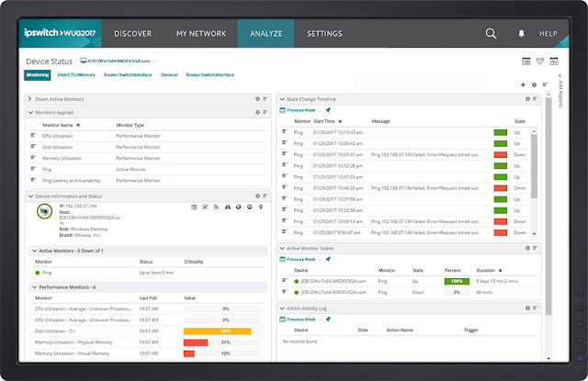Click the HELP link

click(x=548, y=34)
